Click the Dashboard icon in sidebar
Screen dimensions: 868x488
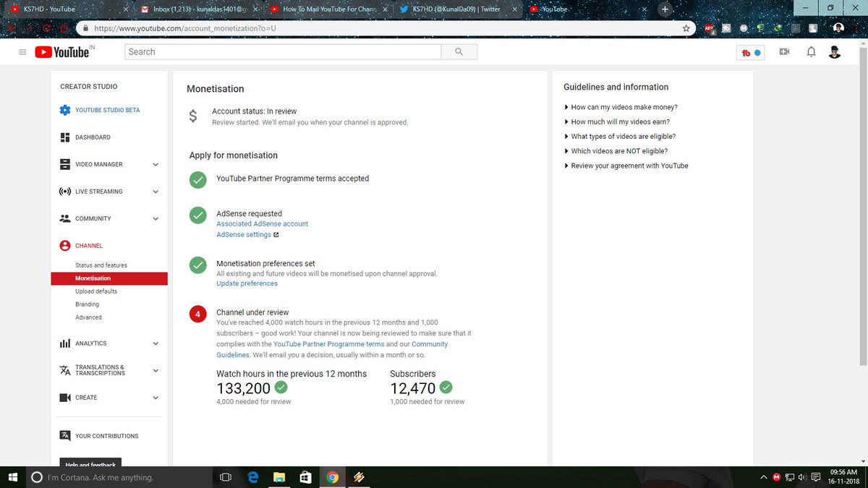(65, 137)
